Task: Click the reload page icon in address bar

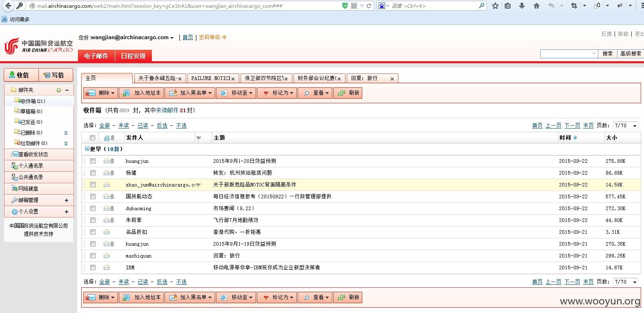Action: [369, 6]
